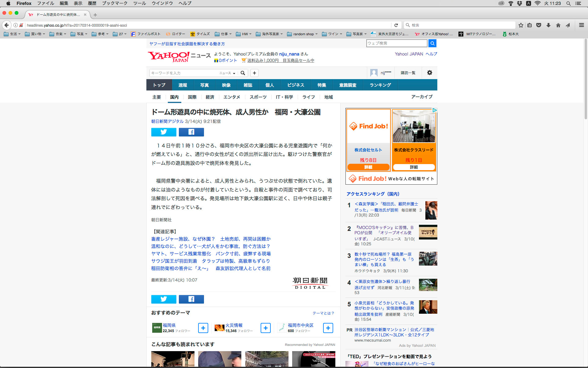This screenshot has width=588, height=368.
Task: Click the top Twitter share button
Action: point(164,132)
